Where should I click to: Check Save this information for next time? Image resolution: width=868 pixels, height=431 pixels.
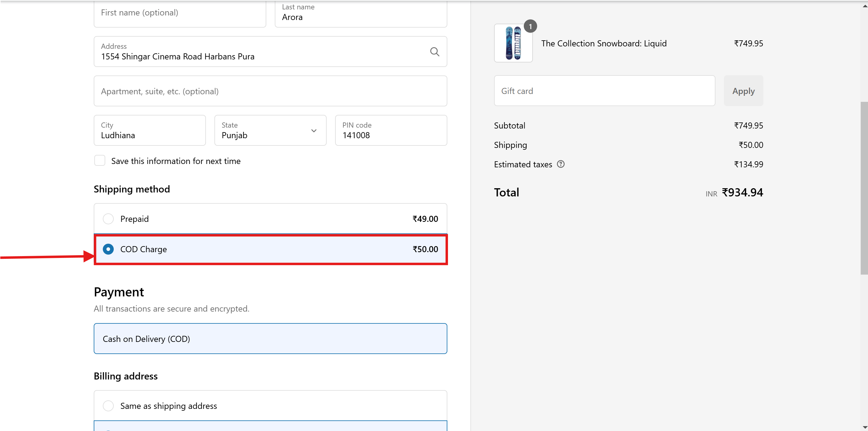pyautogui.click(x=100, y=161)
